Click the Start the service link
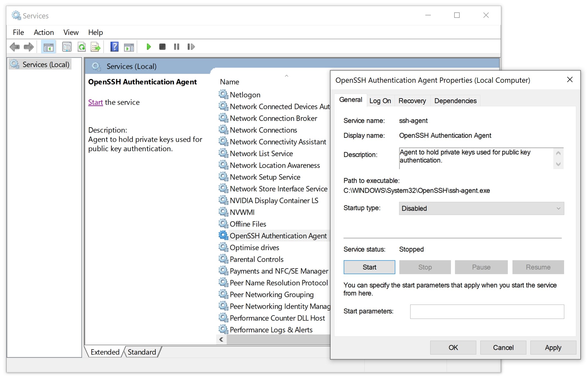Screen dimensions: 588x378 pyautogui.click(x=95, y=102)
